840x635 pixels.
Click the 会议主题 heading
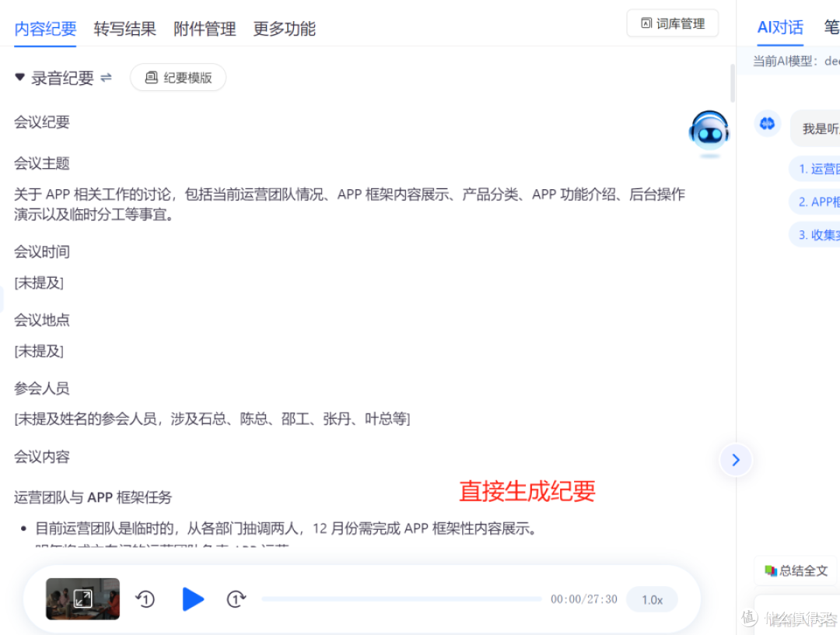click(42, 163)
